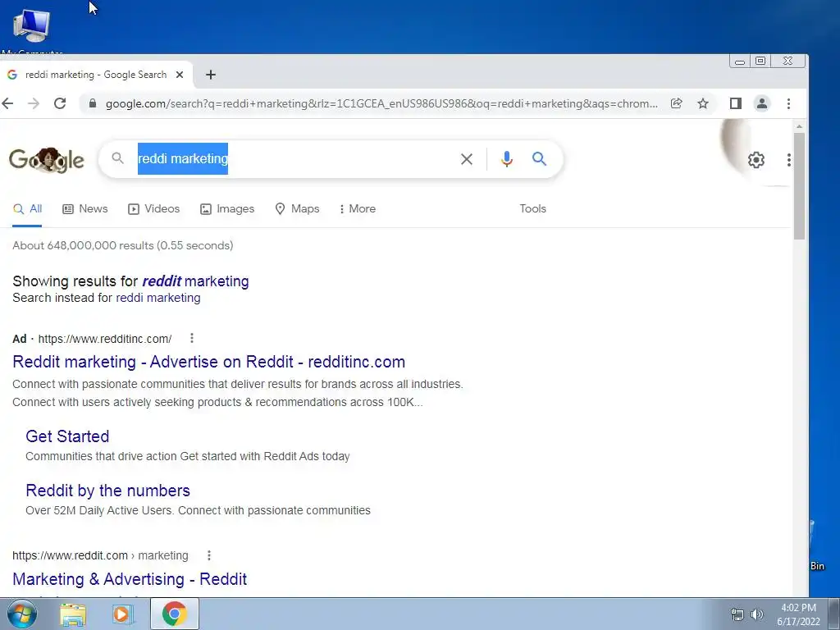Start voice search with microphone
Viewport: 840px width, 630px height.
tap(507, 158)
